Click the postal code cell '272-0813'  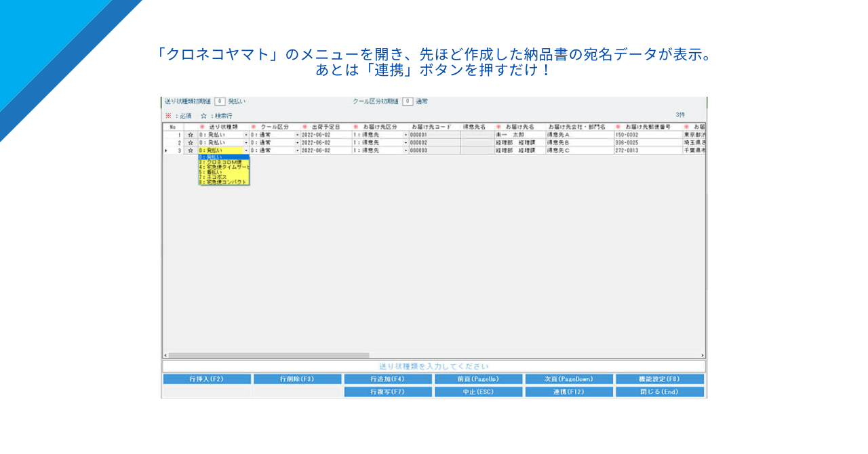pyautogui.click(x=648, y=150)
